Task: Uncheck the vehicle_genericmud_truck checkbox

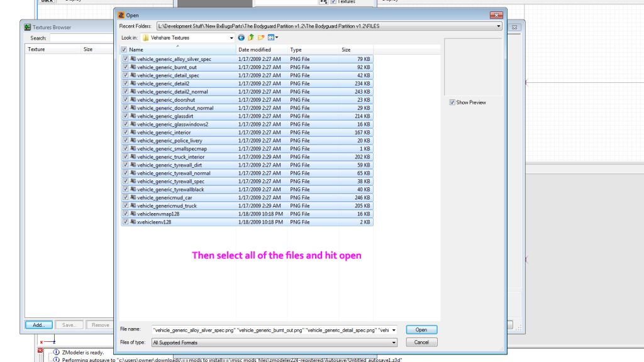Action: 125,206
